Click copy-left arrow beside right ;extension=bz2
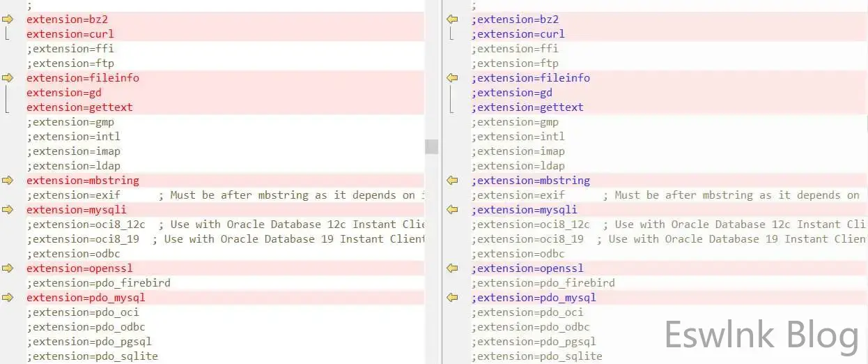This screenshot has width=868, height=364. 452,20
